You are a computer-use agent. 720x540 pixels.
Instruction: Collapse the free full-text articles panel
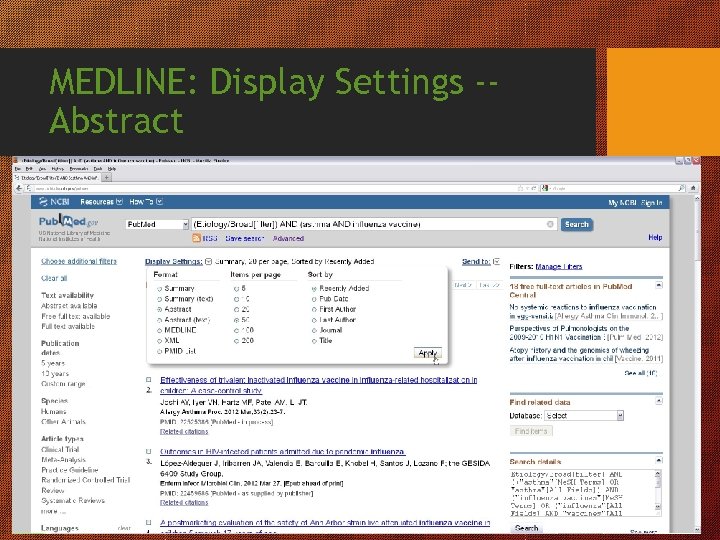coord(658,285)
